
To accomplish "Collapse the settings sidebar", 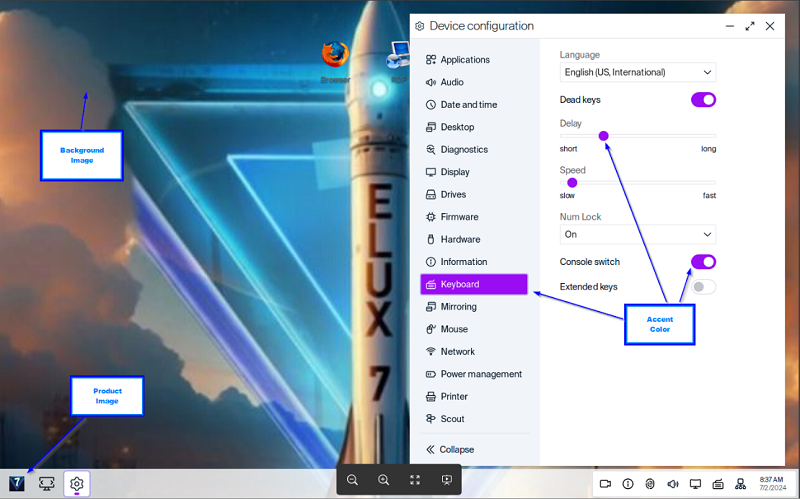I will 450,450.
